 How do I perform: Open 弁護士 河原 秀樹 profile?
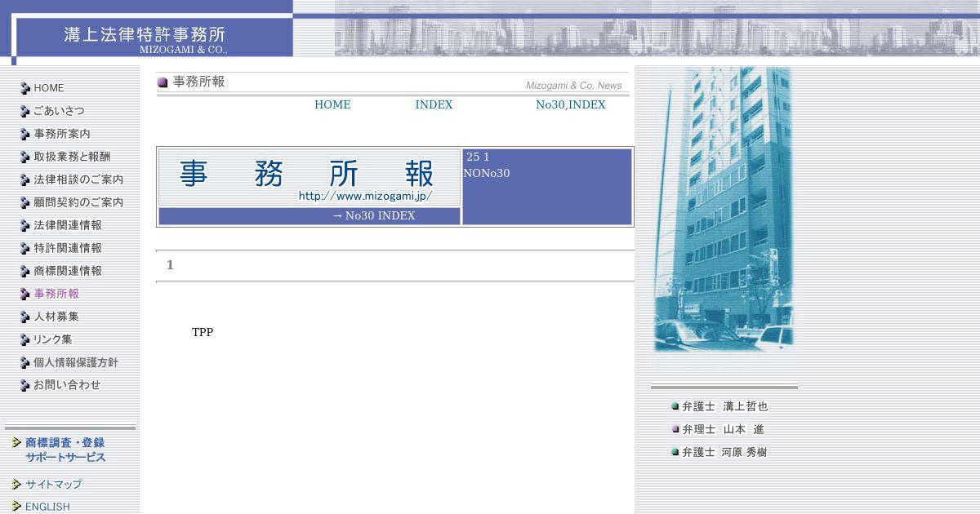point(725,452)
